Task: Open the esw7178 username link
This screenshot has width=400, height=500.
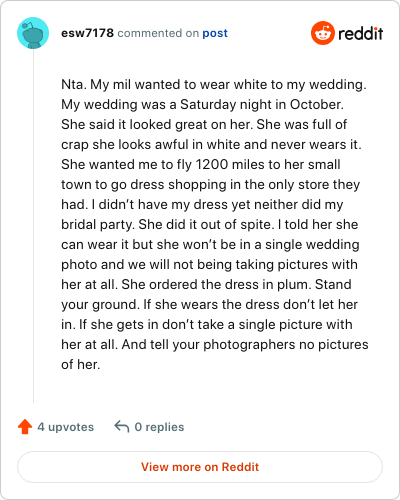Action: (87, 33)
